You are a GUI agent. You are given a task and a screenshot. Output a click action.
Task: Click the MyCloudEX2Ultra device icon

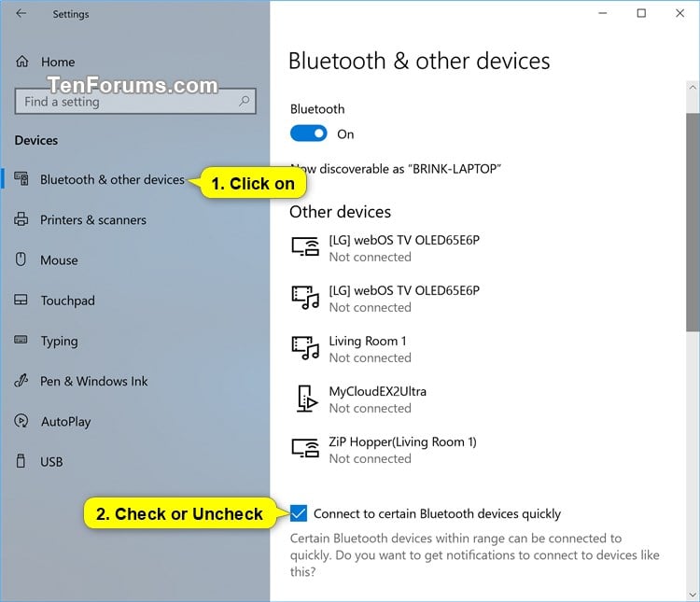(x=306, y=399)
